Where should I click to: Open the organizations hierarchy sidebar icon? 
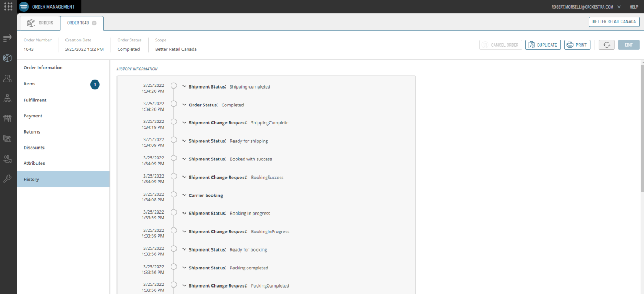8,99
